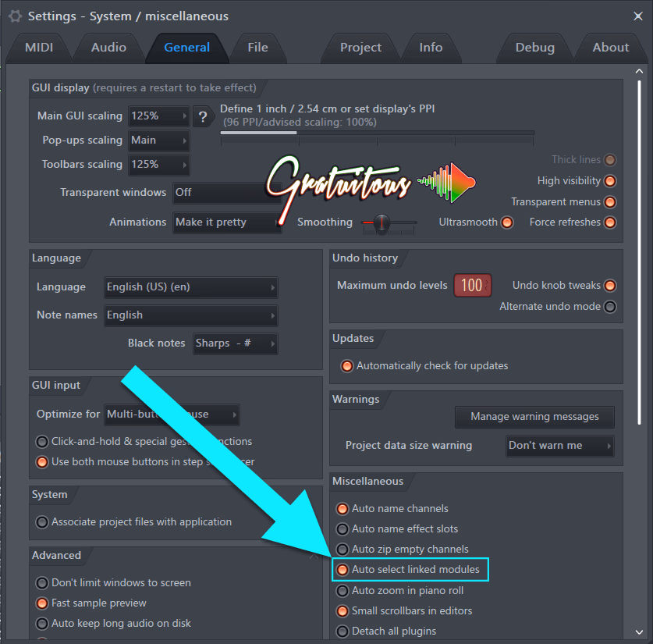The width and height of the screenshot is (653, 644).
Task: Click scroll down arrow at bottom right
Action: point(639,632)
